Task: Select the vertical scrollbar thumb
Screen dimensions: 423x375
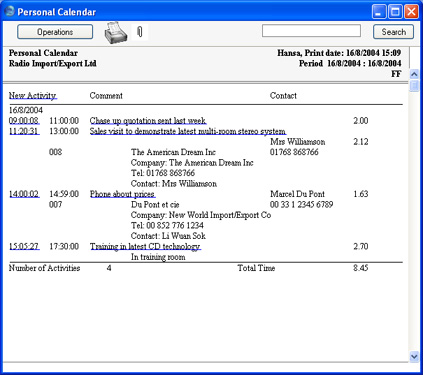Action: coord(414,86)
